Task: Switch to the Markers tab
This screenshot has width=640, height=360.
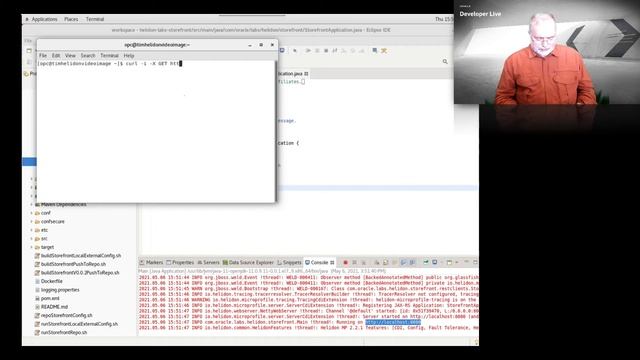Action: 151,262
